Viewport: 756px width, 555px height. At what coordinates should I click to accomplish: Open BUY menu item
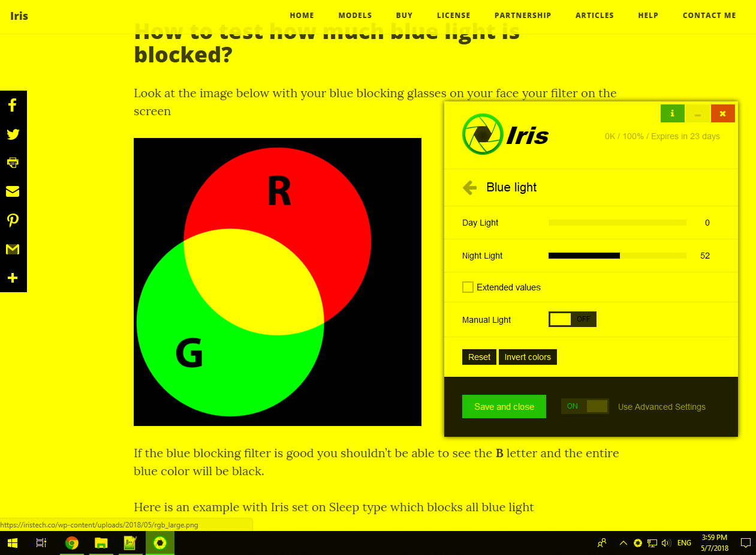click(x=404, y=16)
